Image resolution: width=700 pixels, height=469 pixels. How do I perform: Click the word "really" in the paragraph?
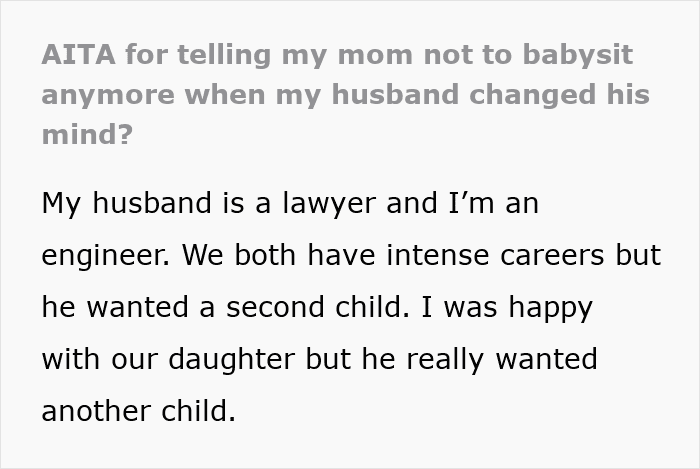pos(460,359)
